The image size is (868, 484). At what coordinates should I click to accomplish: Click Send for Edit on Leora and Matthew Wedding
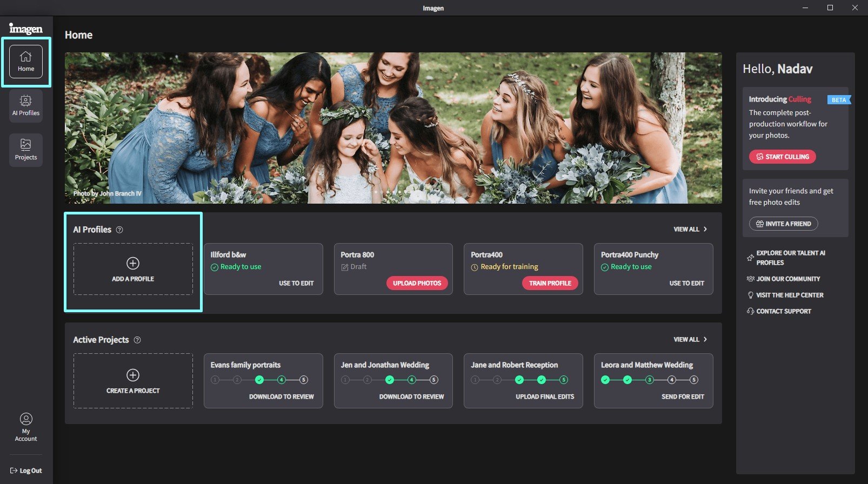pyautogui.click(x=683, y=396)
